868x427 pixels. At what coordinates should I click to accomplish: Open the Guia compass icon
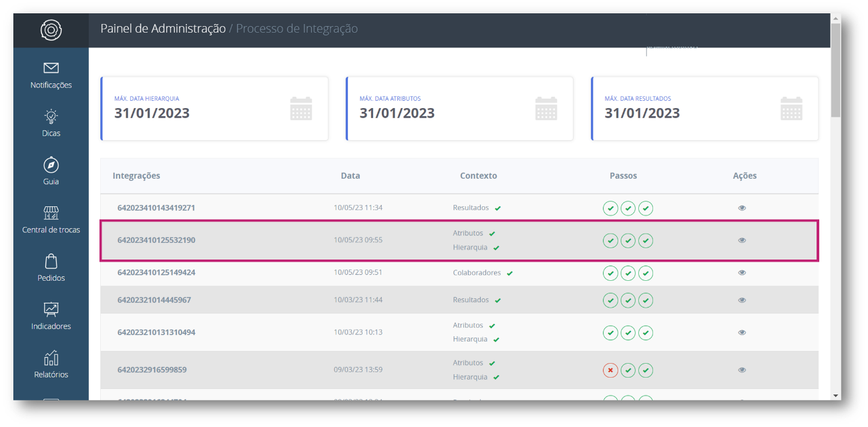(51, 164)
